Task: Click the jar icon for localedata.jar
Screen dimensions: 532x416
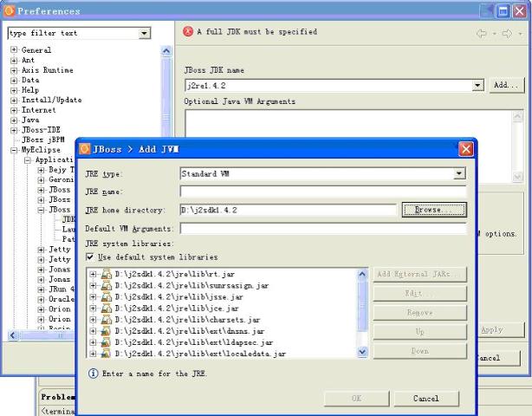Action: coord(106,354)
